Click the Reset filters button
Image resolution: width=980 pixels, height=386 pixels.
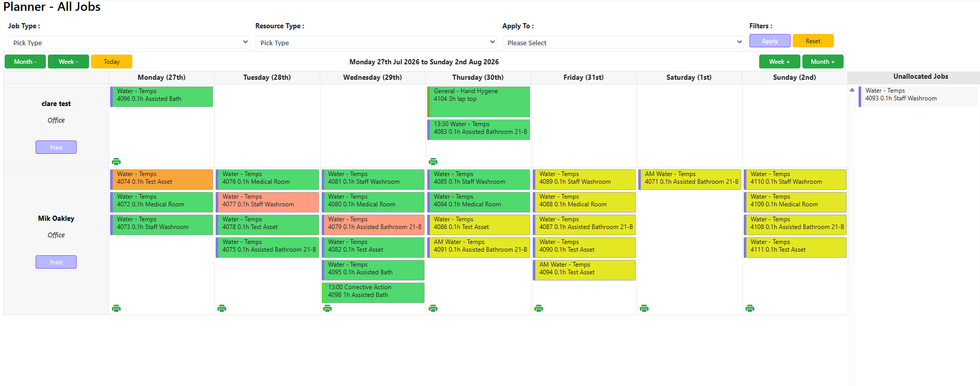point(813,41)
